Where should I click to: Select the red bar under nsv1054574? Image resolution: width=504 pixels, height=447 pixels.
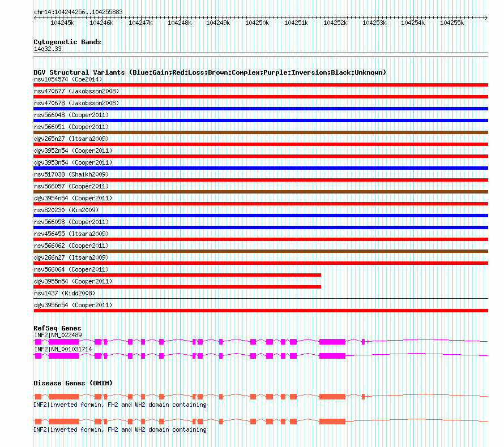tap(260, 85)
